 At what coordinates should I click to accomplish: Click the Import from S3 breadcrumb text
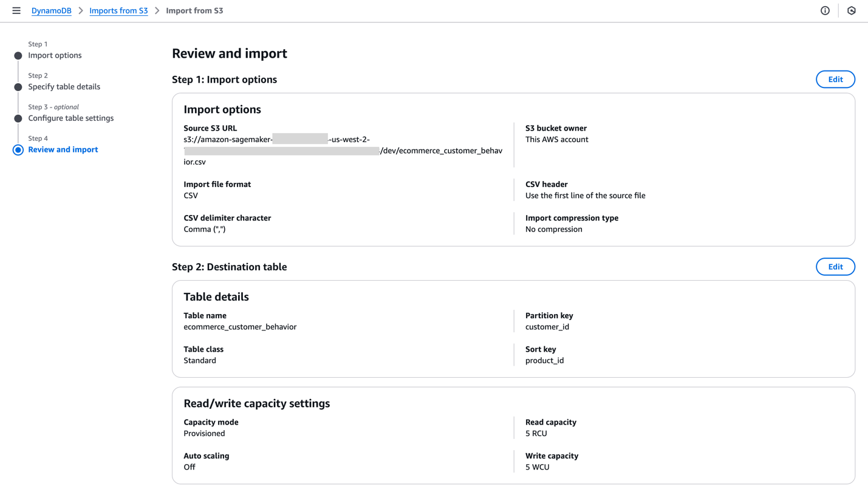(x=194, y=11)
